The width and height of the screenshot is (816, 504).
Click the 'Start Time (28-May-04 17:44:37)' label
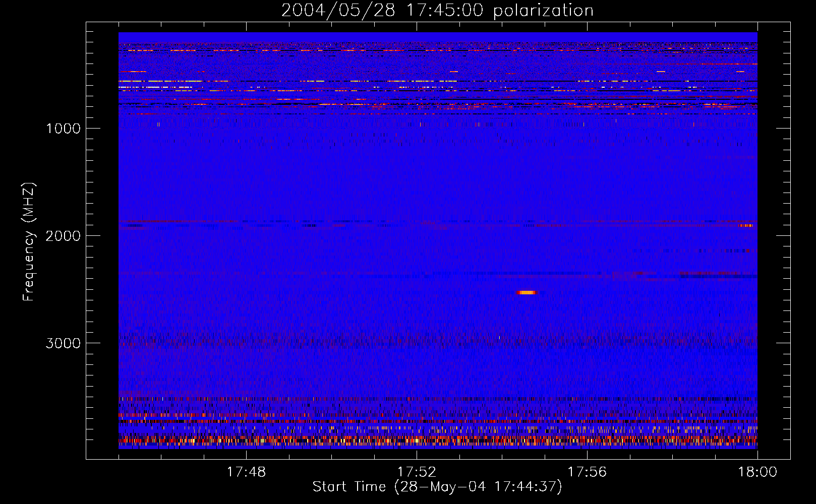click(x=437, y=487)
